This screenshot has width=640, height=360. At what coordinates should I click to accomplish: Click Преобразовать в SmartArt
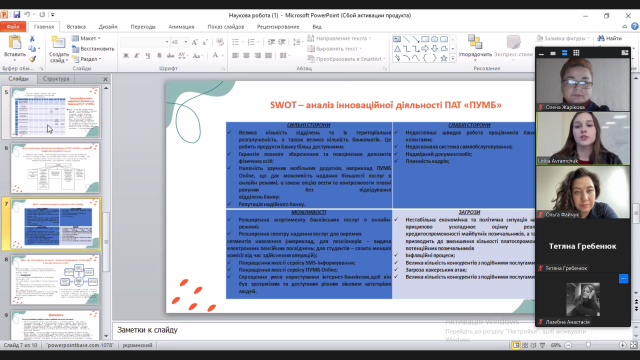346,59
